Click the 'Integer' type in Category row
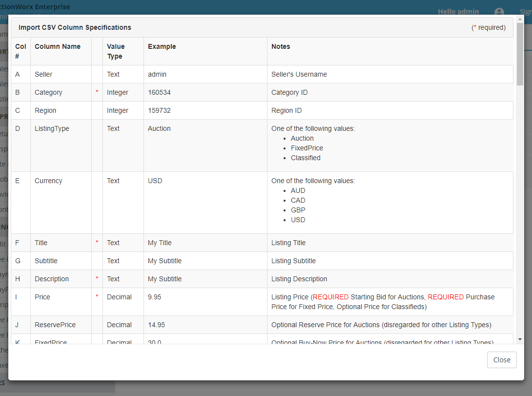This screenshot has height=396, width=532. click(x=118, y=92)
